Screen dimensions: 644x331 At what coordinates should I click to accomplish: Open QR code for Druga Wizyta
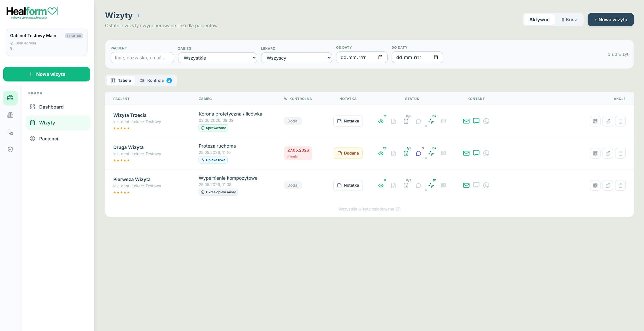coord(595,153)
